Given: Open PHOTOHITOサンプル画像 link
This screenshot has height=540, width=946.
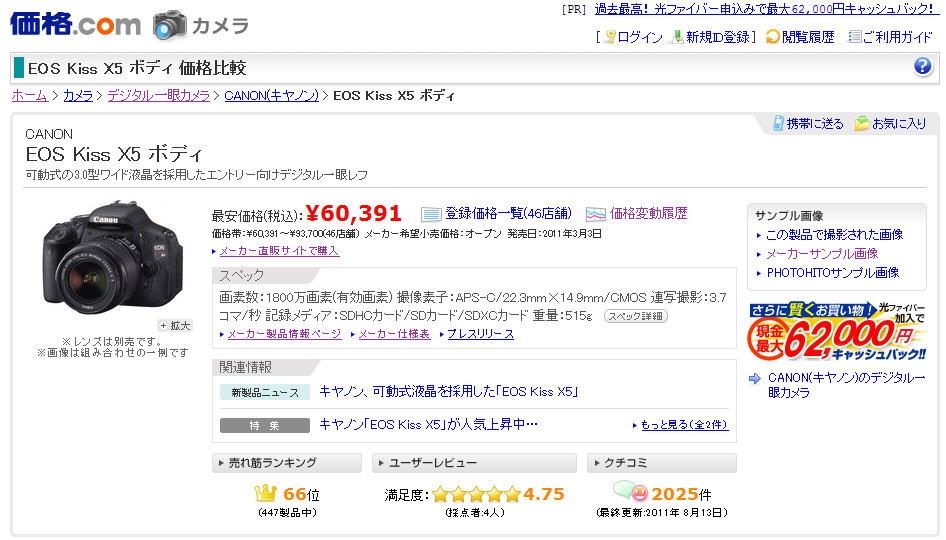Looking at the screenshot, I should tap(833, 273).
